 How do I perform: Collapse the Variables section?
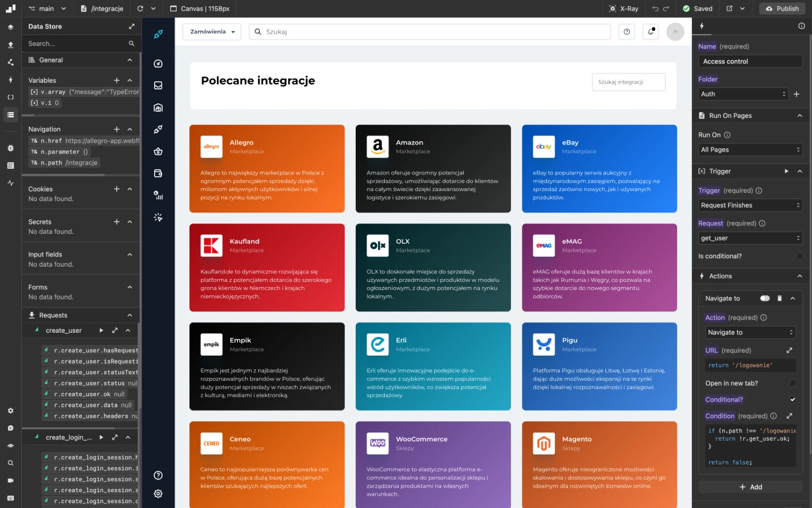coord(130,80)
